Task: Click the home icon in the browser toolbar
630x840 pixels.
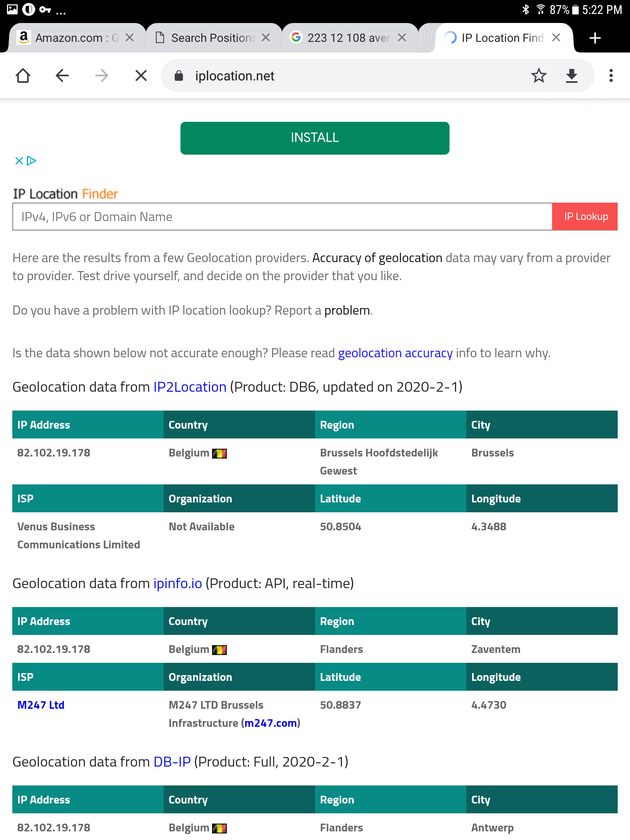Action: tap(23, 75)
